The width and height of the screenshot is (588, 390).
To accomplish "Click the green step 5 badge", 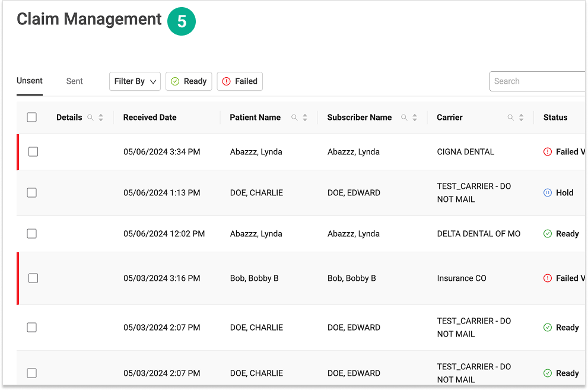I will pos(182,21).
